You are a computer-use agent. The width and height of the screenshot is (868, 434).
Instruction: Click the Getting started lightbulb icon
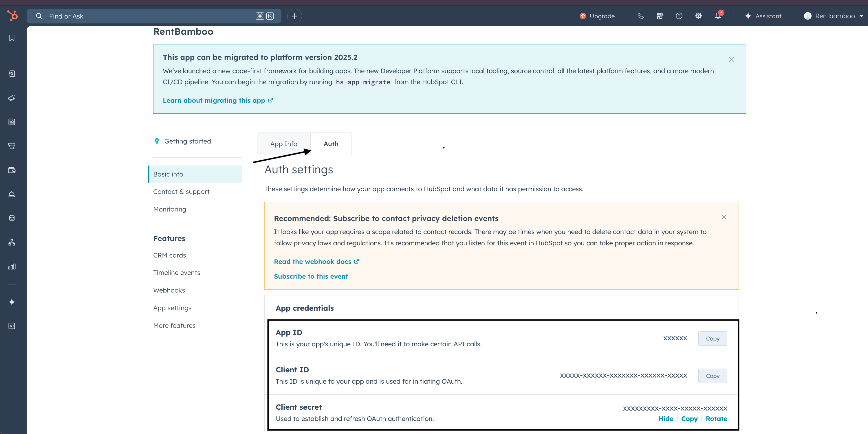pos(157,141)
